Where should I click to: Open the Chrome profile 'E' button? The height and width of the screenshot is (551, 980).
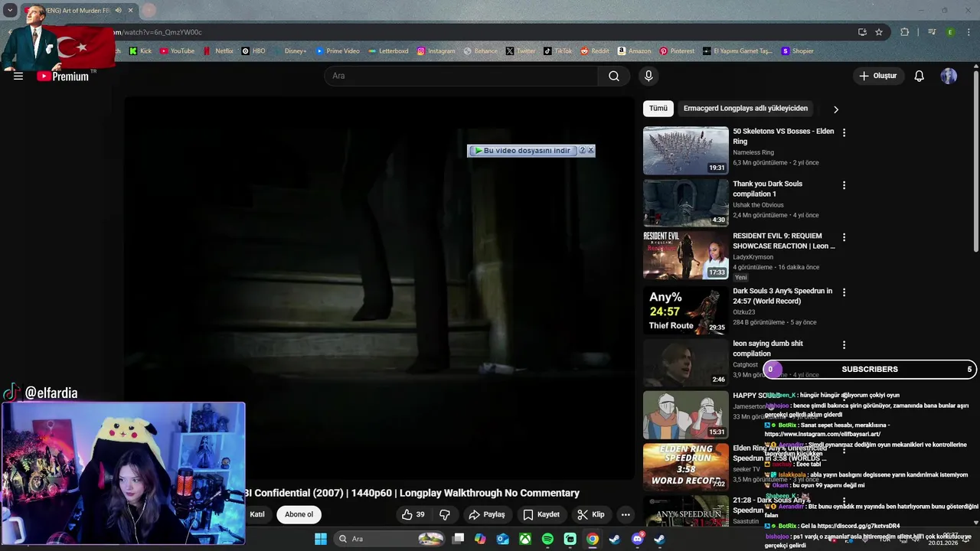pos(950,32)
